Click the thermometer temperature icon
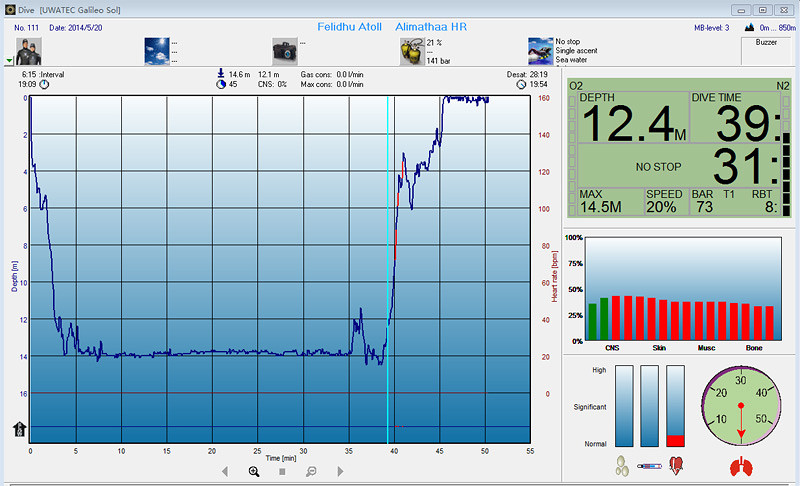Screen dimensions: 800x486 click(649, 466)
